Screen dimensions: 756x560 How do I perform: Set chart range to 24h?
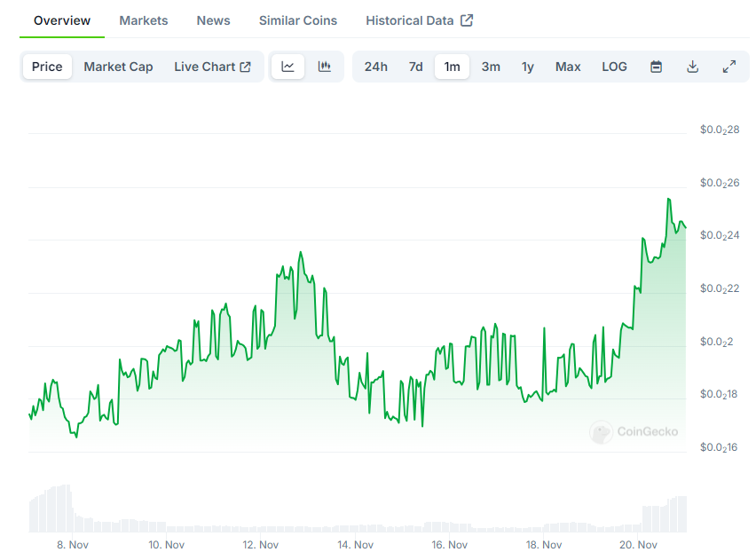375,67
